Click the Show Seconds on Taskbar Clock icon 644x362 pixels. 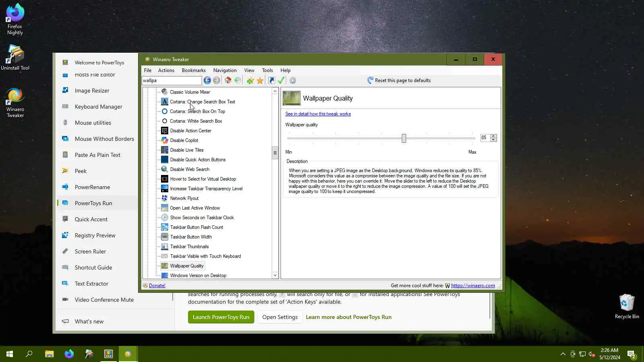[165, 218]
